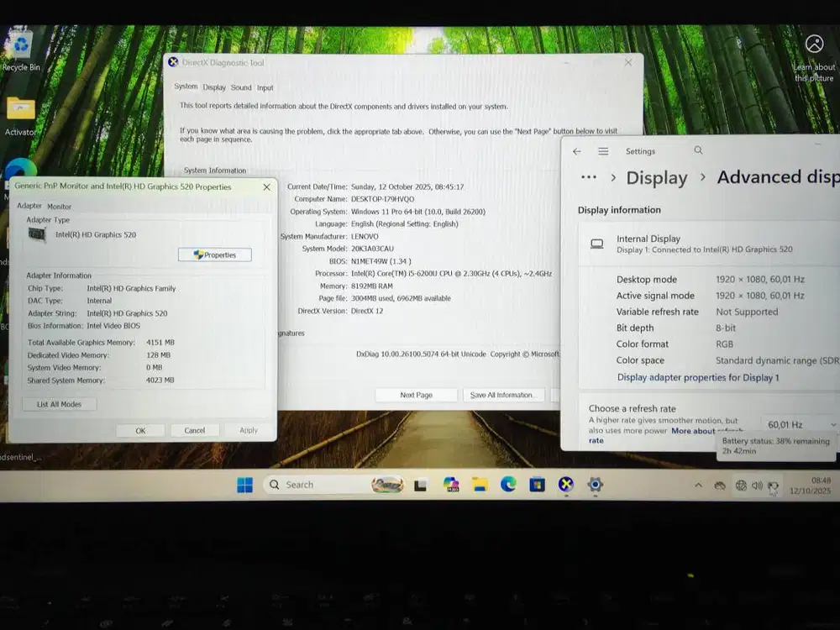
Task: Open the breadcrumb overflow menu in Settings
Action: click(x=589, y=177)
